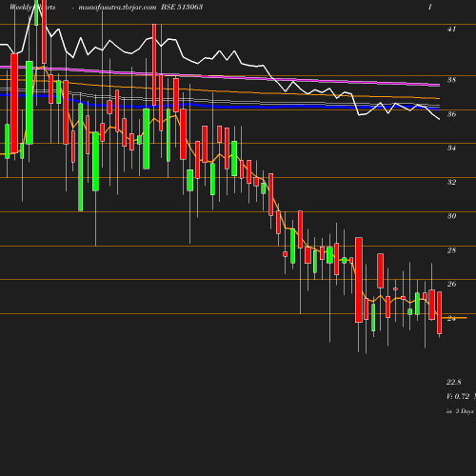The height and width of the screenshot is (476, 476).
Task: Click the 38 price axis label
Action: click(x=451, y=80)
